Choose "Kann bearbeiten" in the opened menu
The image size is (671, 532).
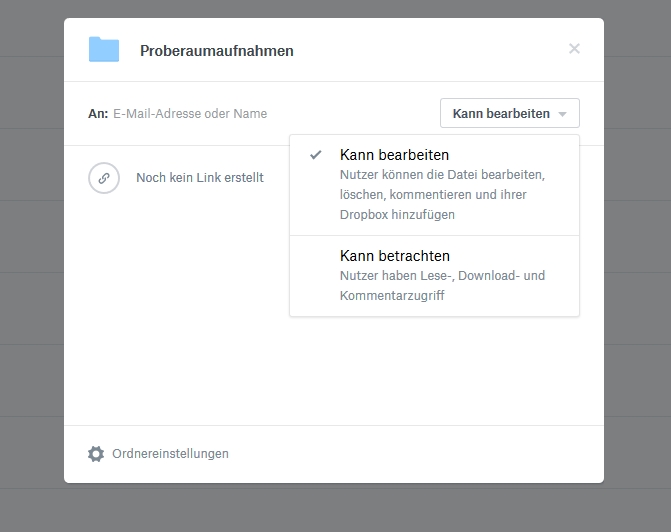[394, 155]
